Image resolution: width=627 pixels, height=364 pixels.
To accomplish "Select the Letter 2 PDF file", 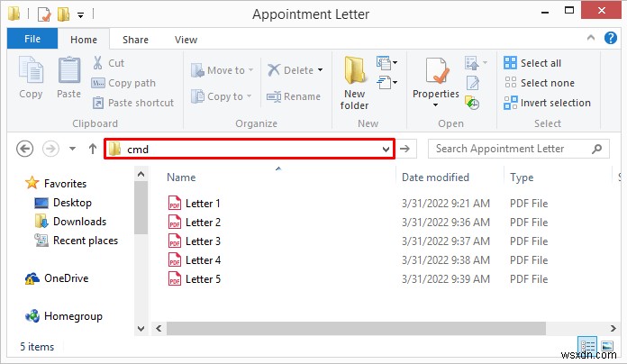I will (195, 222).
